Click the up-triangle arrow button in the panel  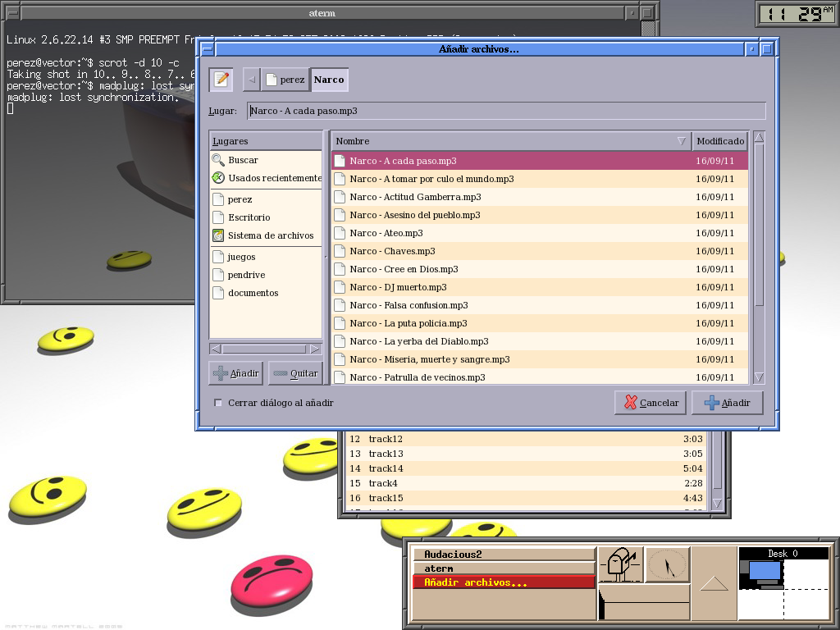click(714, 583)
